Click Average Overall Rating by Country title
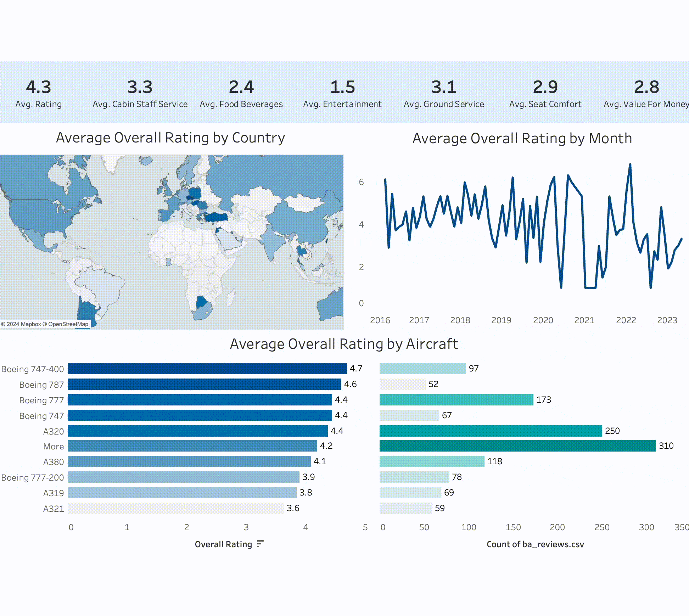The width and height of the screenshot is (689, 616). (x=170, y=138)
